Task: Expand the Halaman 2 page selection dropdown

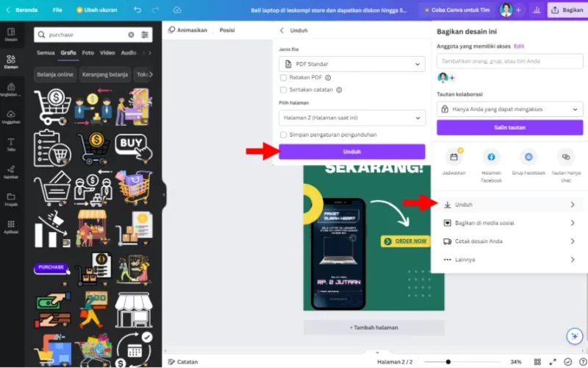Action: [352, 118]
